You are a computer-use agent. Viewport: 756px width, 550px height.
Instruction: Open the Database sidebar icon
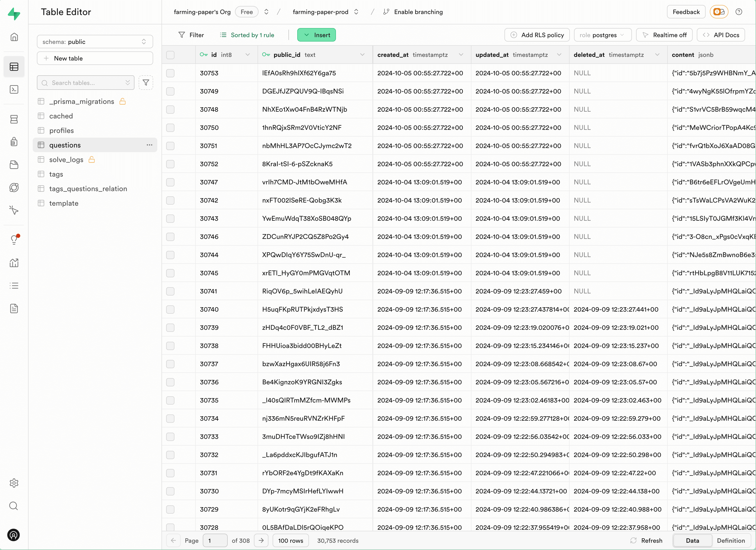pos(14,119)
